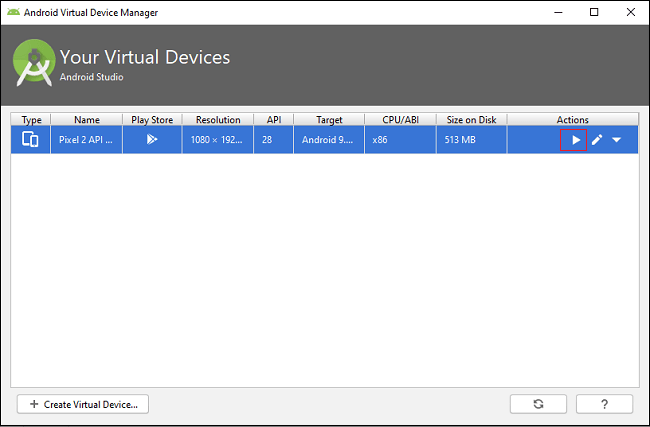Sort by the Play Store column header
The height and width of the screenshot is (427, 650).
(152, 120)
